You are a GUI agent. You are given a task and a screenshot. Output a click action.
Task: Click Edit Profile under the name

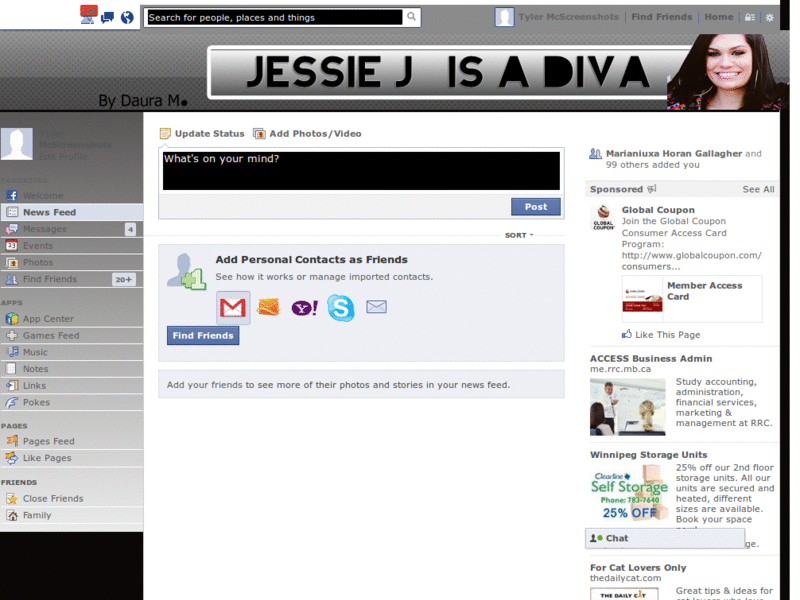point(63,156)
